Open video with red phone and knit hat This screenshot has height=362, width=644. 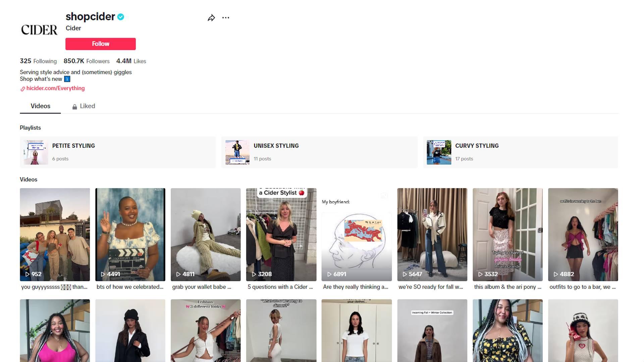583,330
